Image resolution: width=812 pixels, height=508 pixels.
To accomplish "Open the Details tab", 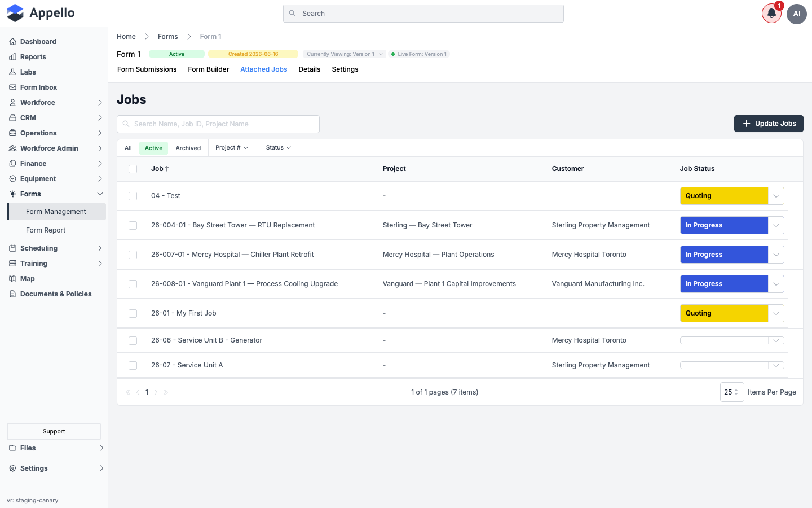I will pyautogui.click(x=310, y=69).
